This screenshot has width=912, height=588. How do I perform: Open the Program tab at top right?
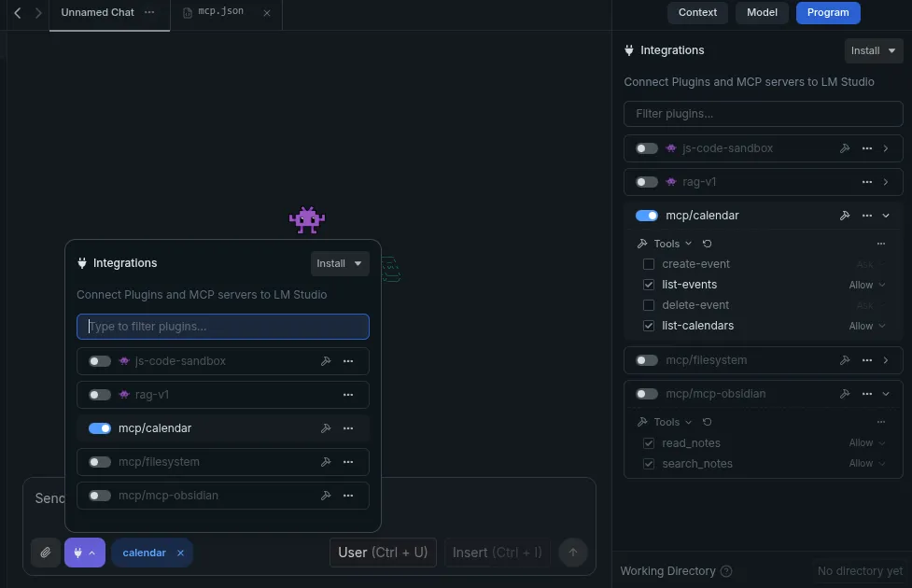click(x=827, y=12)
